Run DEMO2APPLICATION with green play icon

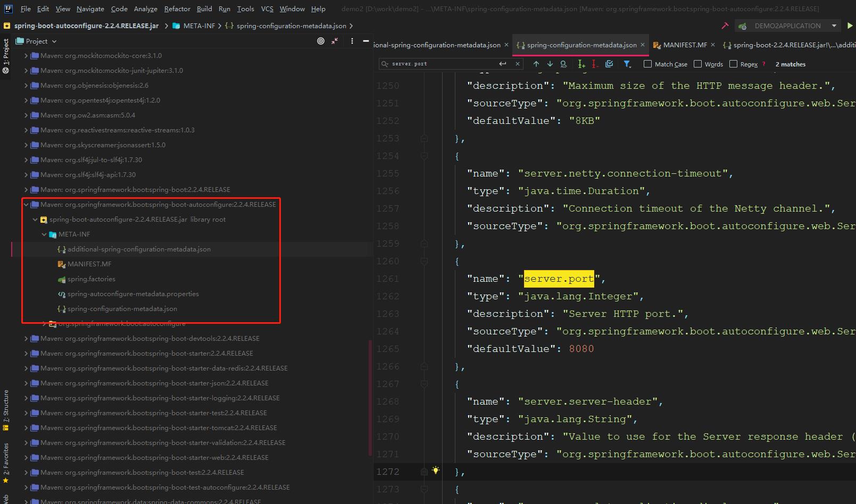[x=850, y=26]
